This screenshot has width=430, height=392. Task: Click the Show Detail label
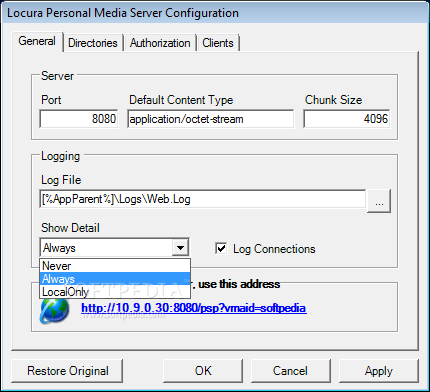tap(70, 228)
